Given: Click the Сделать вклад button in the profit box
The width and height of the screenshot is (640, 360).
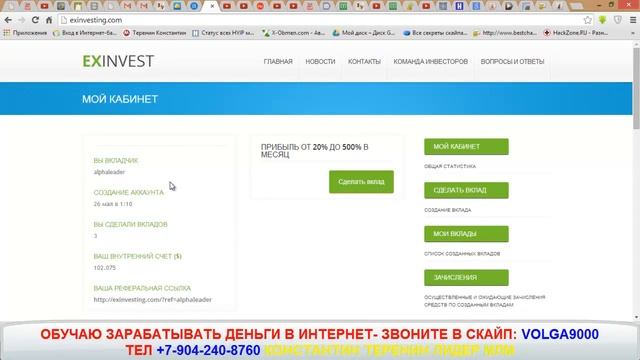Looking at the screenshot, I should 361,182.
